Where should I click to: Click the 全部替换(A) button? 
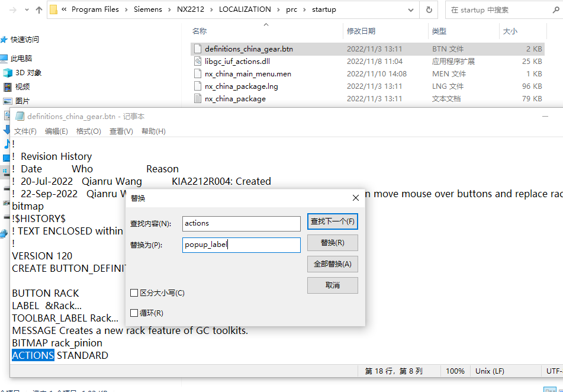click(332, 264)
